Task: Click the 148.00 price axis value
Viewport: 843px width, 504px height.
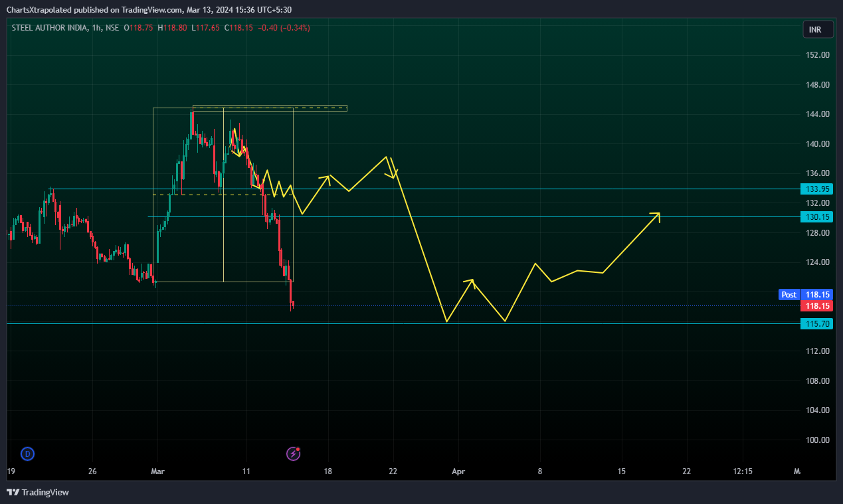Action: click(x=816, y=85)
